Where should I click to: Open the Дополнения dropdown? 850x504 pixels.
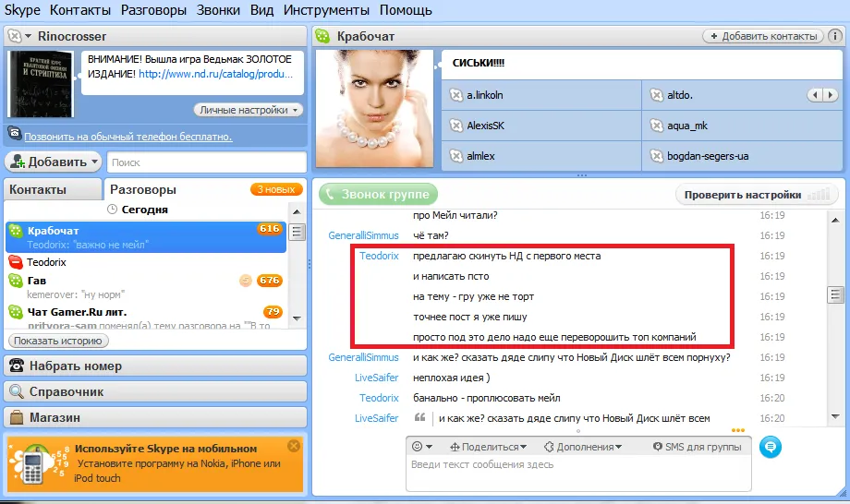[x=583, y=447]
